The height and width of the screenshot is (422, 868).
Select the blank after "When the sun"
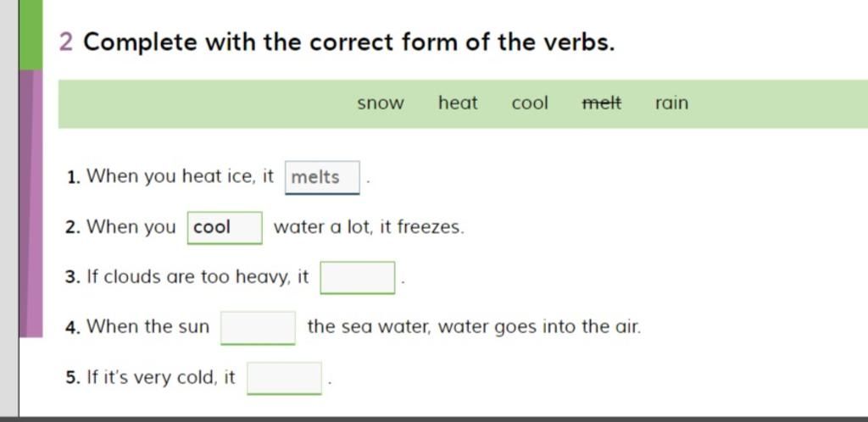click(x=258, y=327)
